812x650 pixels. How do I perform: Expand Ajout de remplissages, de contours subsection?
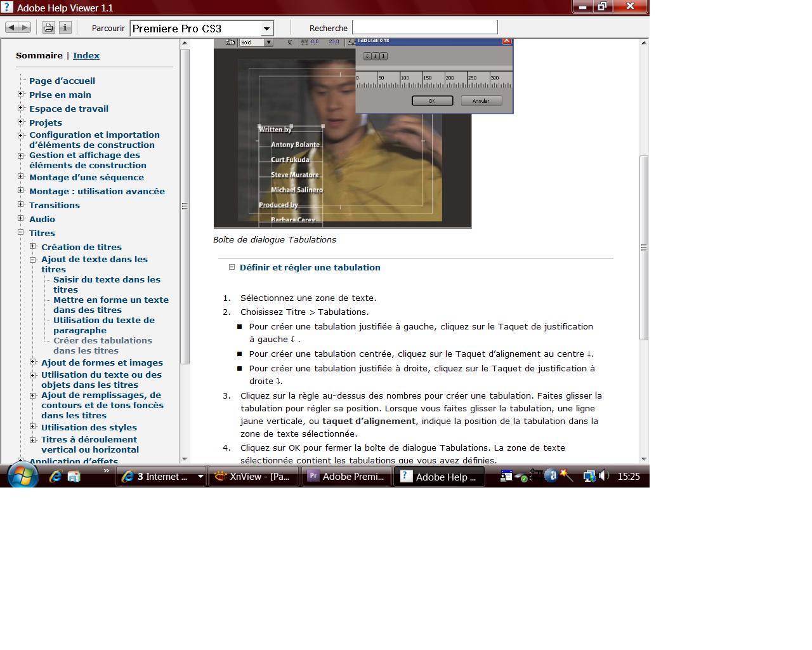(x=33, y=395)
